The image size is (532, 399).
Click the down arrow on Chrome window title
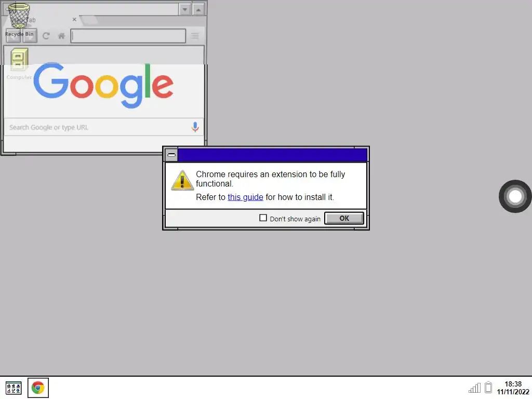click(x=185, y=9)
